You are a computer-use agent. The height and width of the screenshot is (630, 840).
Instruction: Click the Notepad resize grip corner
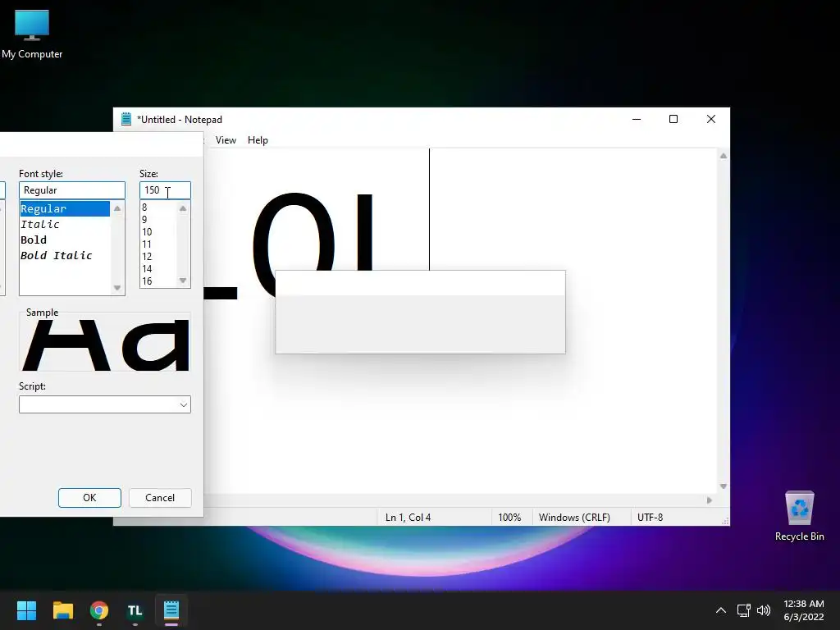pos(725,521)
